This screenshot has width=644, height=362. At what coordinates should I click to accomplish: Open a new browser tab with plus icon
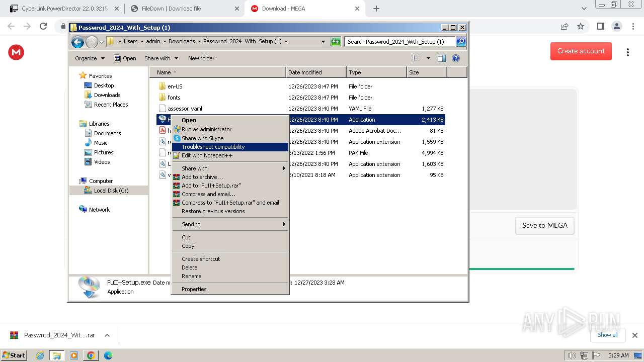pyautogui.click(x=376, y=9)
